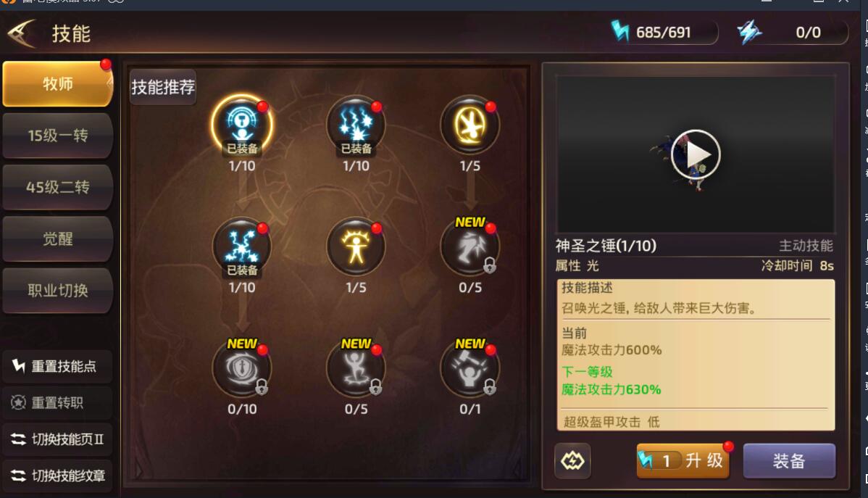The image size is (868, 498).
Task: Select locked NEW middle-row skill showing 0/5
Action: coord(470,247)
